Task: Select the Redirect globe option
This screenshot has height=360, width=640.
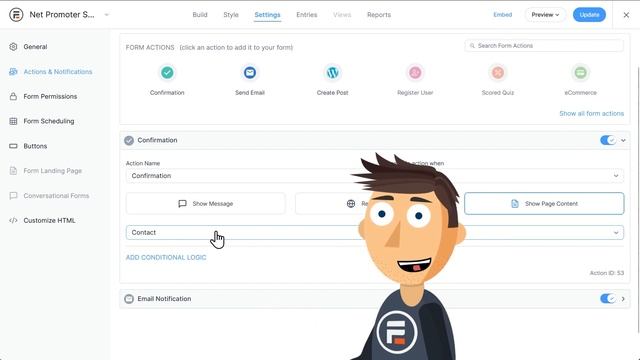Action: click(351, 204)
